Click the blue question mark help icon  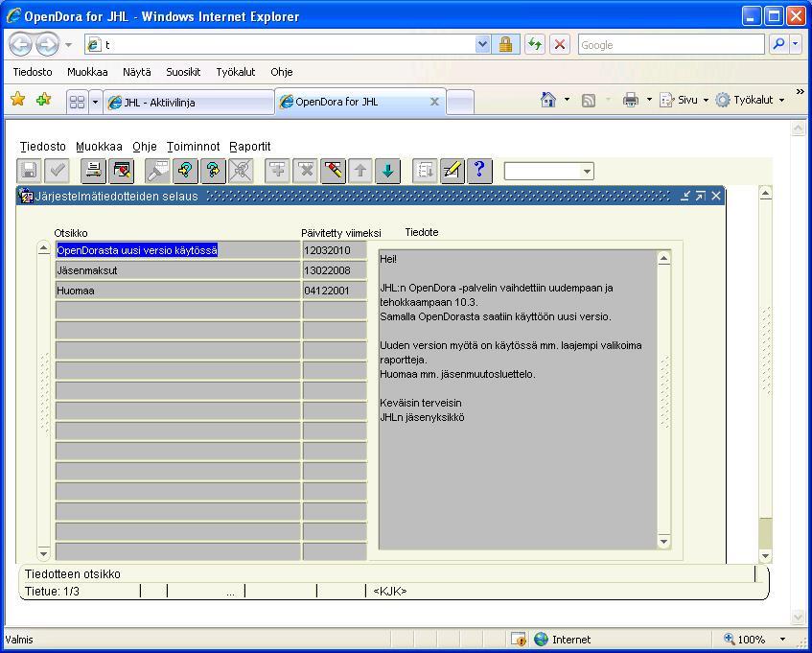point(479,171)
